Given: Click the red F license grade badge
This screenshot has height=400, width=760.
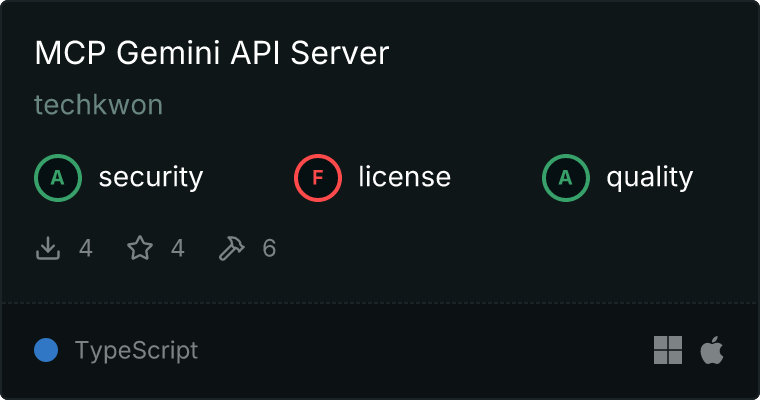Looking at the screenshot, I should (318, 178).
